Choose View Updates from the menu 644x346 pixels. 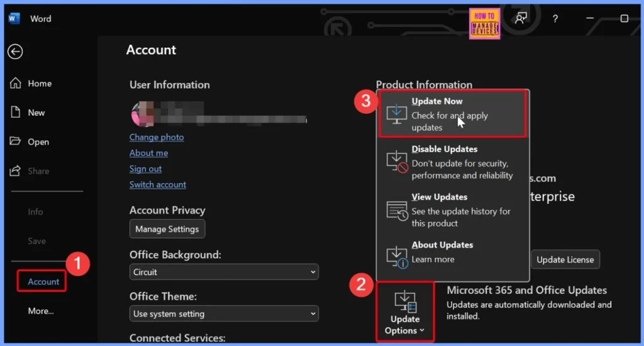(452, 210)
